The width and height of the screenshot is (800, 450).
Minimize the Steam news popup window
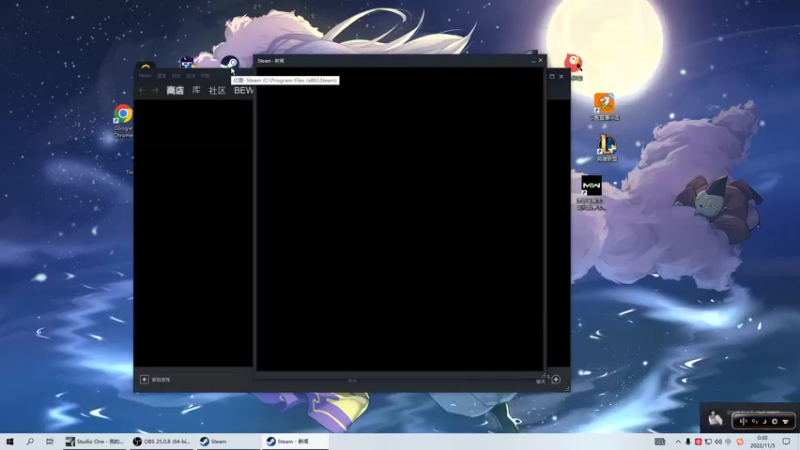533,61
